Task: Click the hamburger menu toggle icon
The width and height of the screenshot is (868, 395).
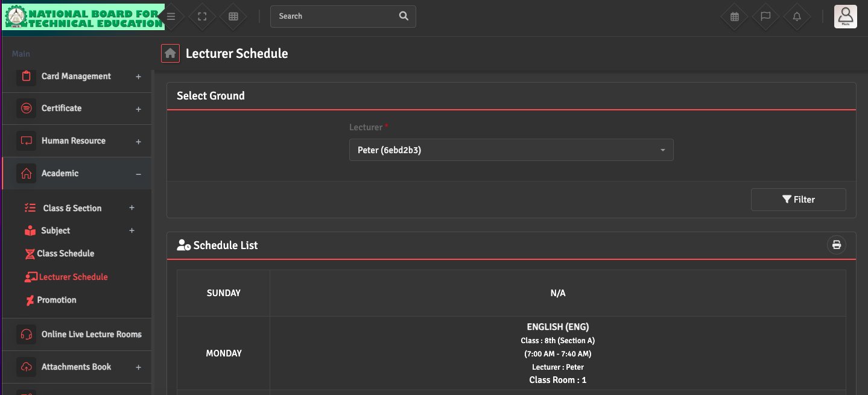Action: point(171,17)
